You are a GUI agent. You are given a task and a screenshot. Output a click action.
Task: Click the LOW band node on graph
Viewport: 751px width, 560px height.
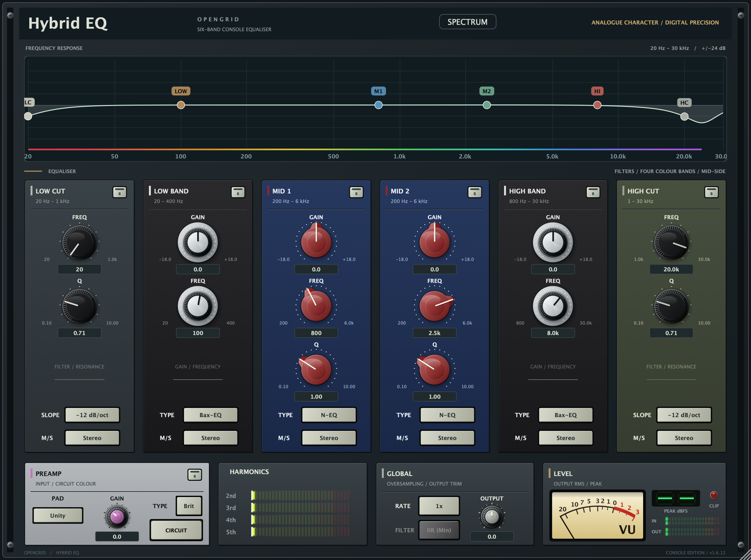[x=181, y=105]
